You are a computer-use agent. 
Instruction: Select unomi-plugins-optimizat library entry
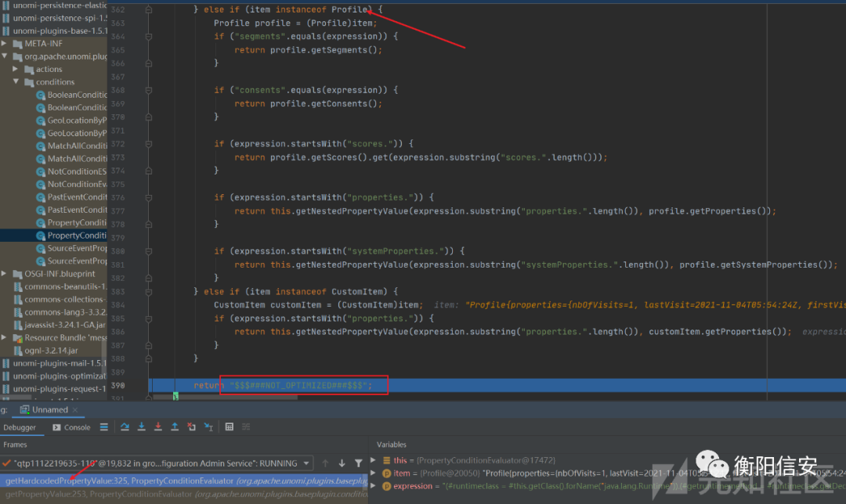coord(54,376)
